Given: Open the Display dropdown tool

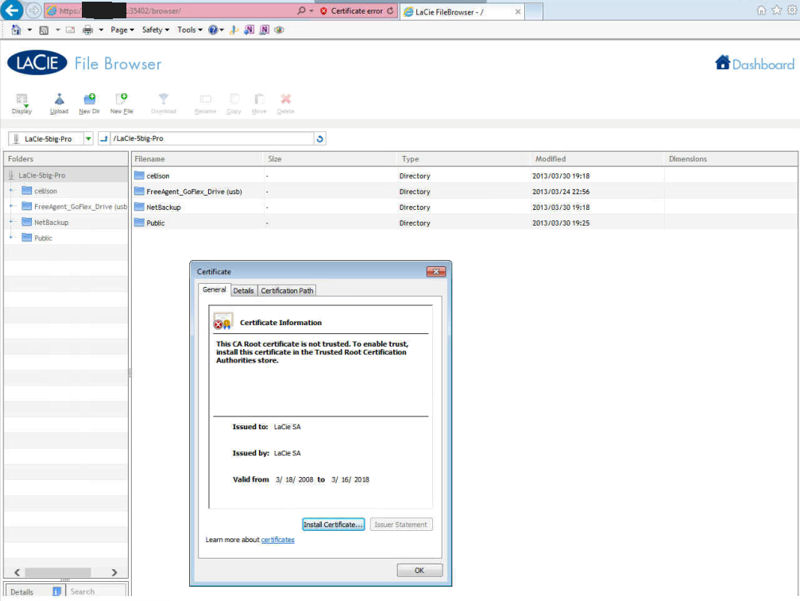Looking at the screenshot, I should click(21, 104).
